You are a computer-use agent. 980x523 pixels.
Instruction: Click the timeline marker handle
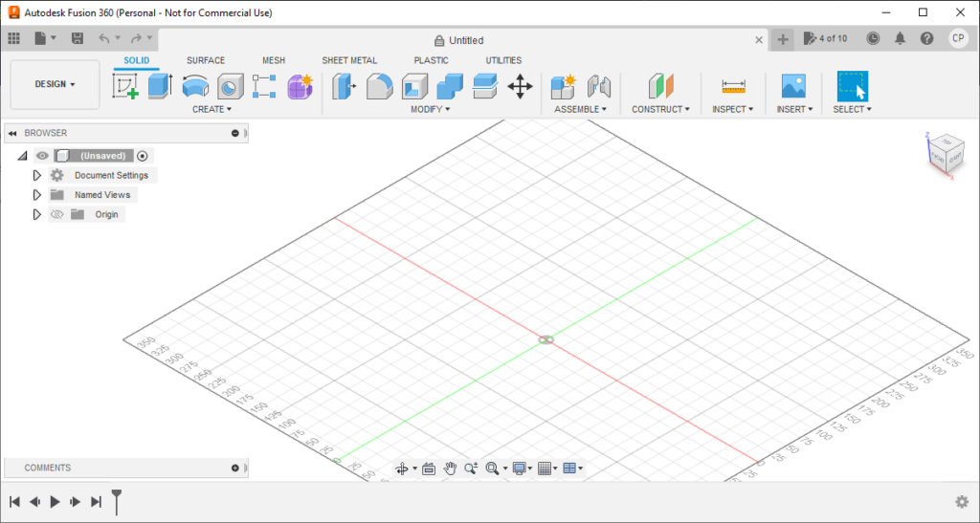(117, 497)
